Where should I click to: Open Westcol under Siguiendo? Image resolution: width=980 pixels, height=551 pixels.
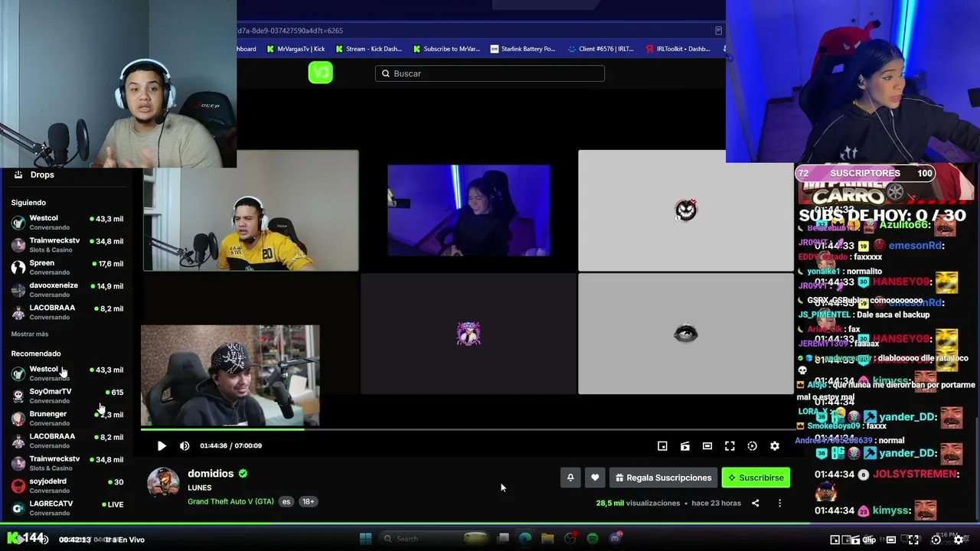(67, 222)
